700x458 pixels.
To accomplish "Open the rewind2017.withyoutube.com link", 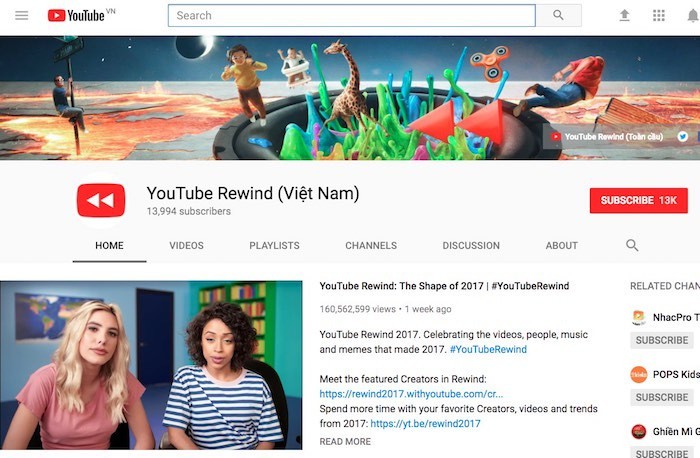I will point(411,394).
